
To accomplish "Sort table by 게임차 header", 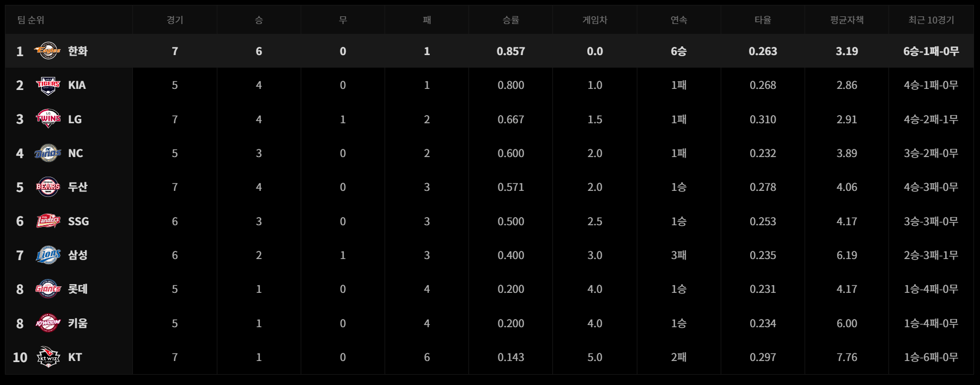I will [x=594, y=20].
